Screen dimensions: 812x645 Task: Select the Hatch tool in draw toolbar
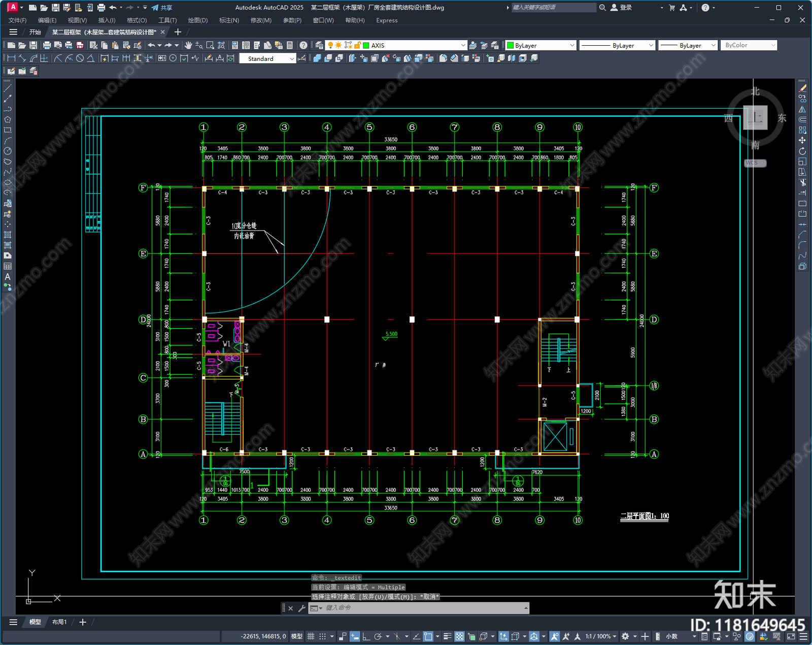click(x=8, y=235)
